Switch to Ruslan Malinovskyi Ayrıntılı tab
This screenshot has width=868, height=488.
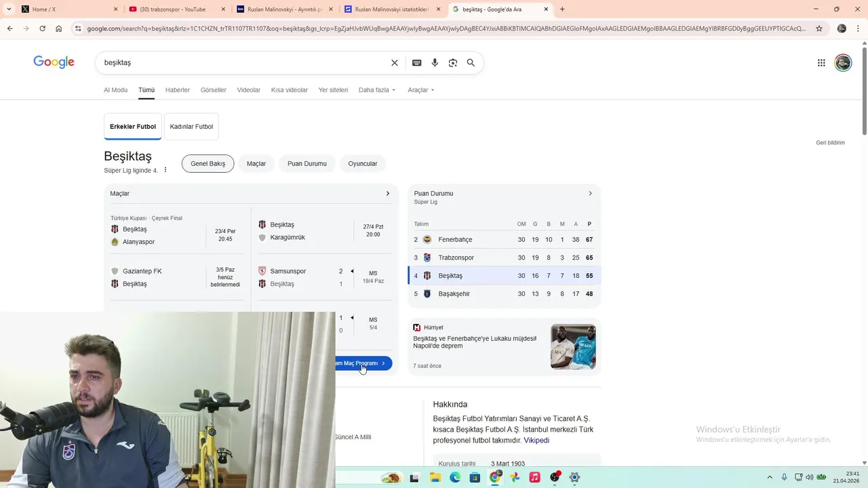[285, 9]
